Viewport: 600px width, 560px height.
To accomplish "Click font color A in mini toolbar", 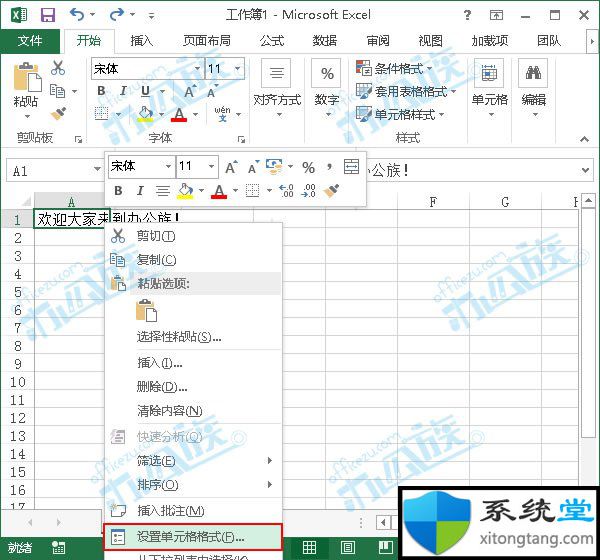I will tap(219, 191).
